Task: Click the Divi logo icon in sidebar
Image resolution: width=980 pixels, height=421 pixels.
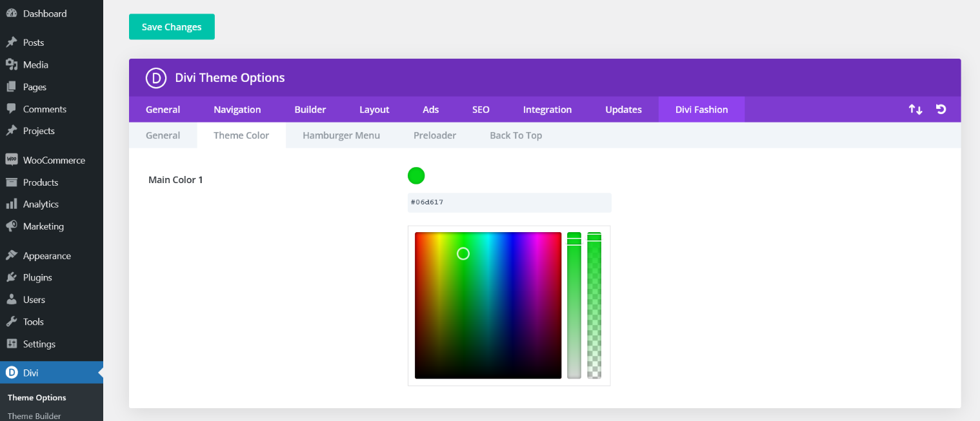Action: pos(11,373)
